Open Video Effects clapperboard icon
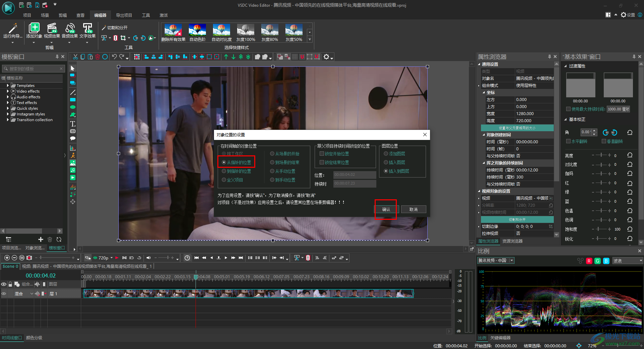The width and height of the screenshot is (644, 349). (52, 28)
